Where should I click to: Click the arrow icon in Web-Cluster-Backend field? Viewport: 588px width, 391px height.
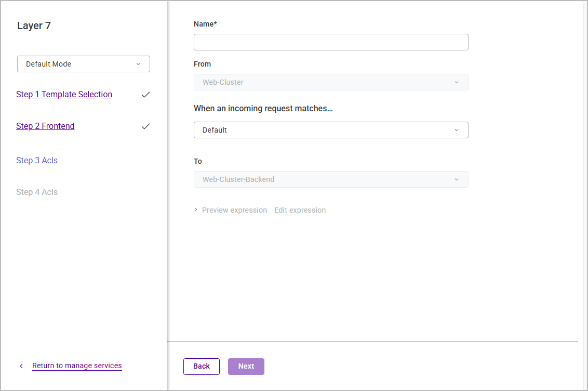pos(457,179)
